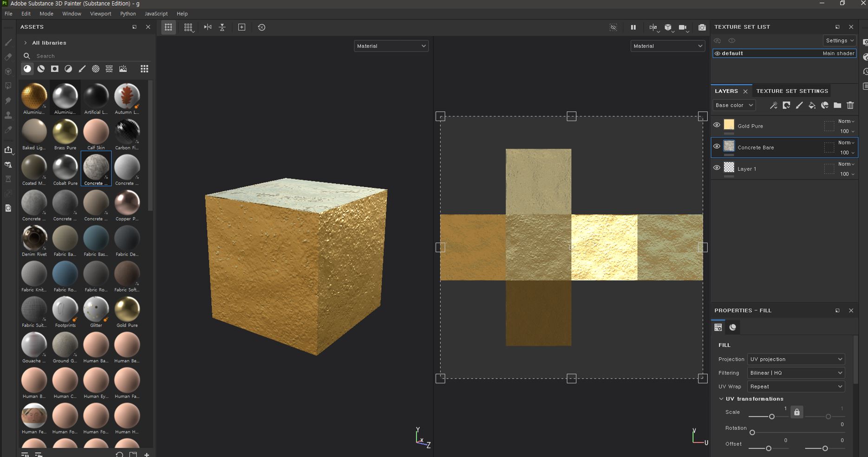
Task: Toggle perspective view cube icon
Action: point(668,27)
